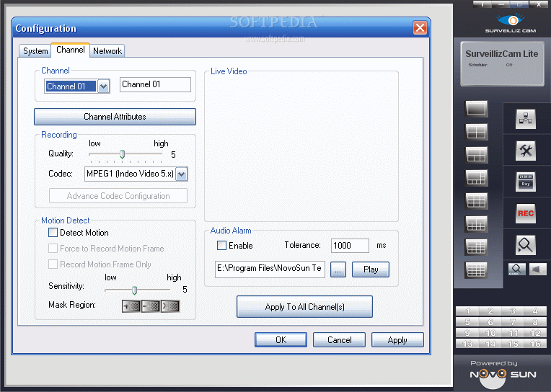Click the channel name text field
Image resolution: width=551 pixels, height=392 pixels.
pyautogui.click(x=155, y=84)
